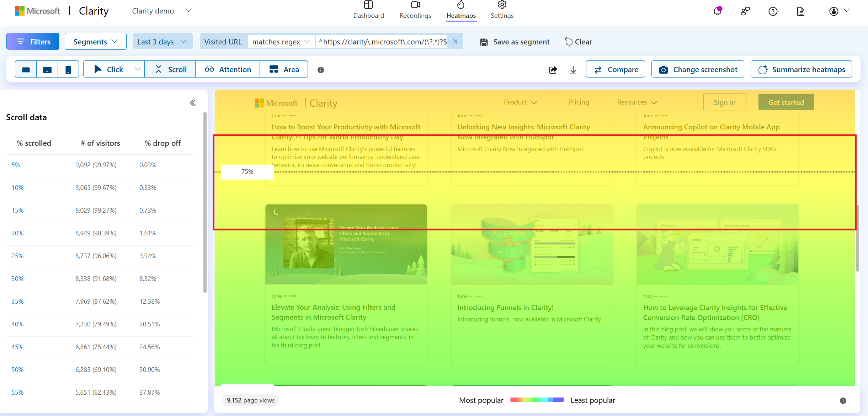Click the Scroll data panel scrollbar
Screen dimensions: 868x416
coord(205,203)
